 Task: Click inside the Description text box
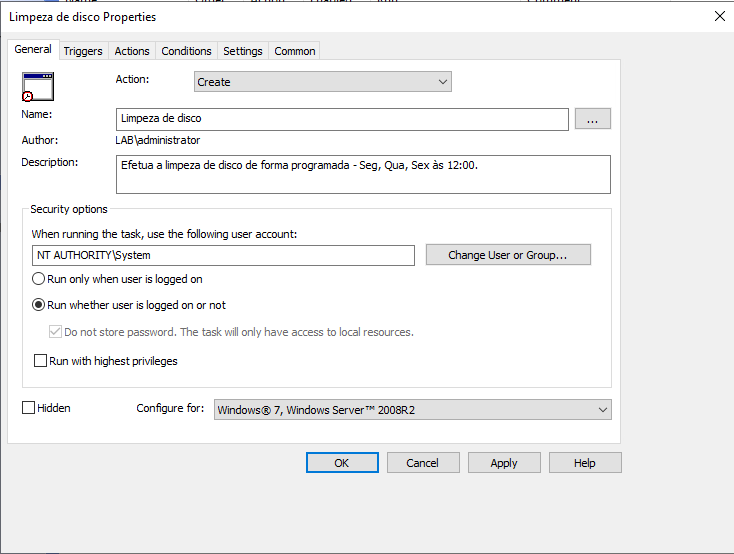click(x=362, y=174)
